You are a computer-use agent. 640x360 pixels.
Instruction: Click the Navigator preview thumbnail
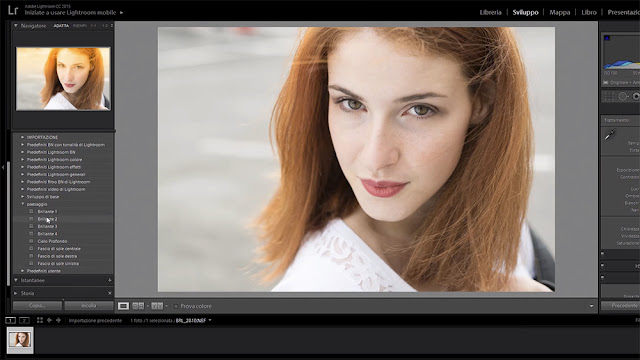pos(63,78)
